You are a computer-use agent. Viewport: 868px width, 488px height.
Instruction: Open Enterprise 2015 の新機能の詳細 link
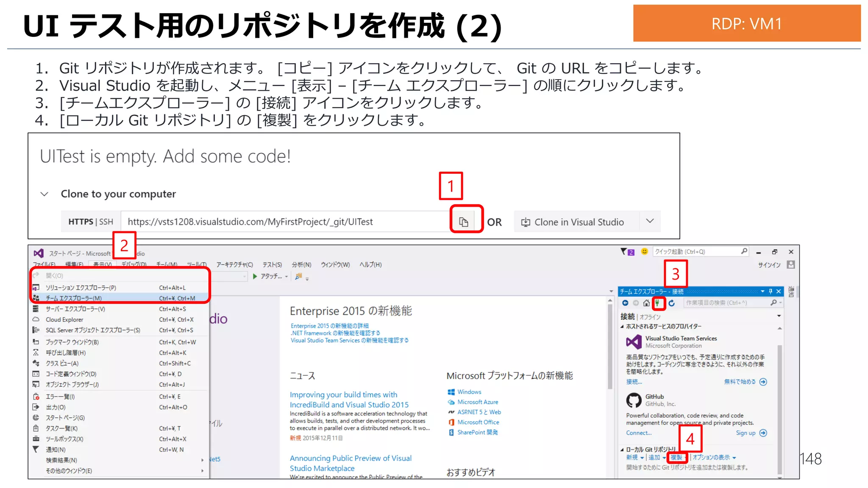pyautogui.click(x=329, y=326)
